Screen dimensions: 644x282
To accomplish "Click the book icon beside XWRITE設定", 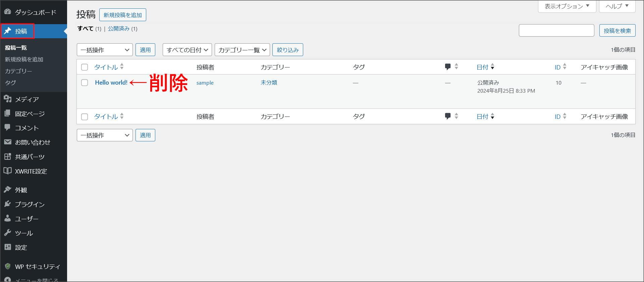I will click(x=7, y=171).
